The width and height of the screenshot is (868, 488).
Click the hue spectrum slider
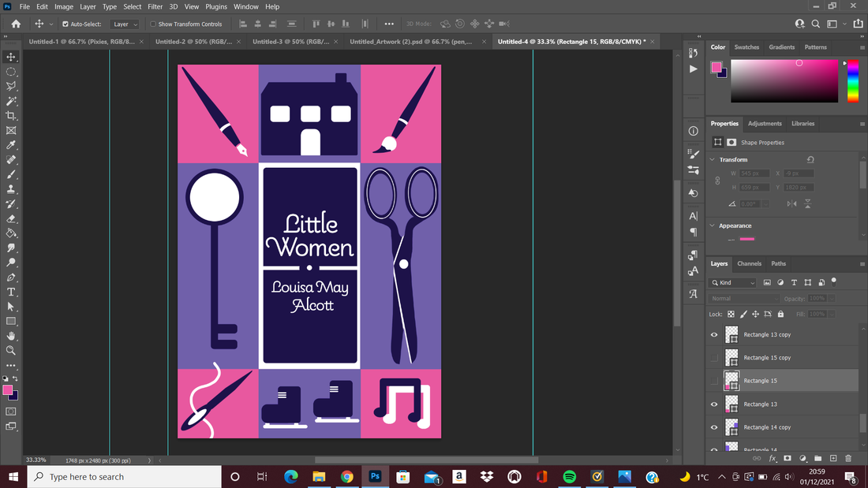tap(853, 80)
